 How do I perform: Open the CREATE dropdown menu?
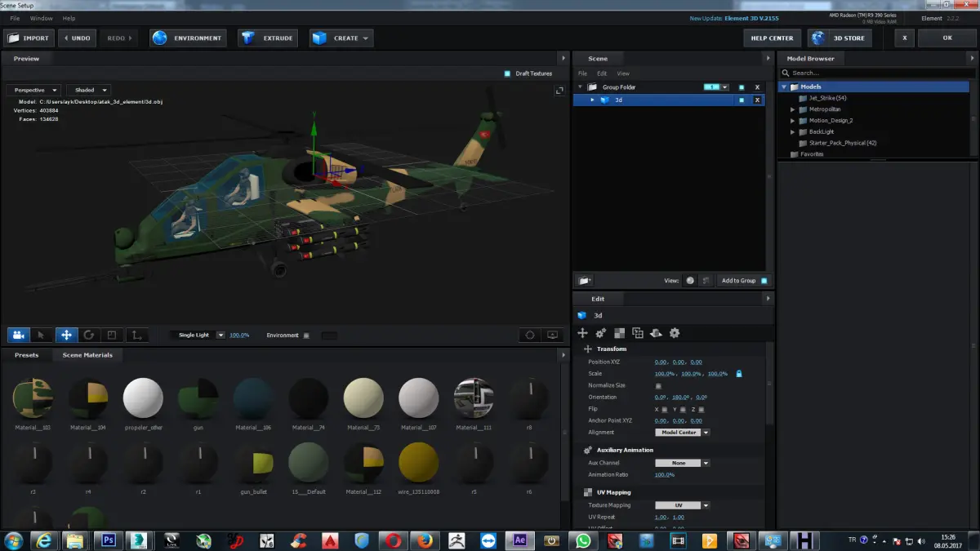tap(341, 38)
